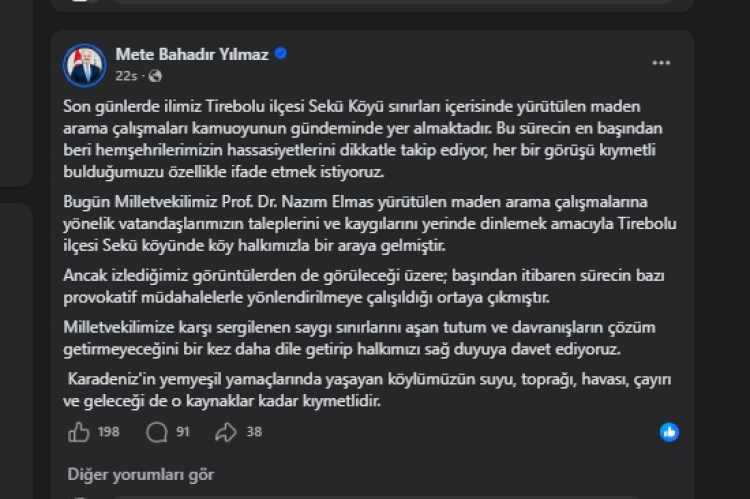
Task: Click the paragraph starting 'Ancak izlediğimiz'
Action: tap(350, 287)
